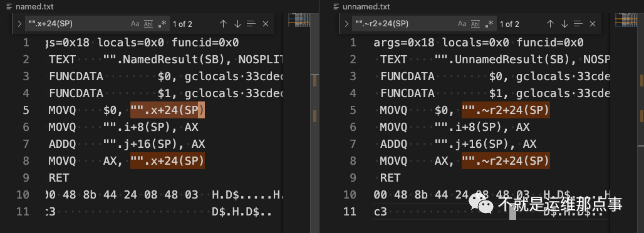Toggle Match Whole Word in named.txt find

[148, 24]
